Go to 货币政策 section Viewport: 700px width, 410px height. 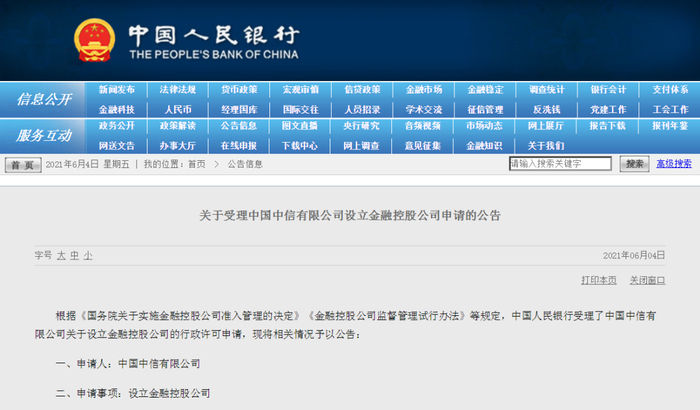tap(239, 90)
